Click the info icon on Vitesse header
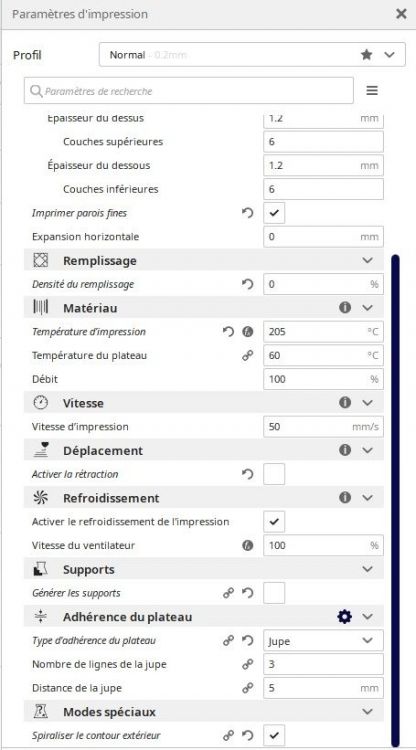The width and height of the screenshot is (416, 750). (x=345, y=403)
